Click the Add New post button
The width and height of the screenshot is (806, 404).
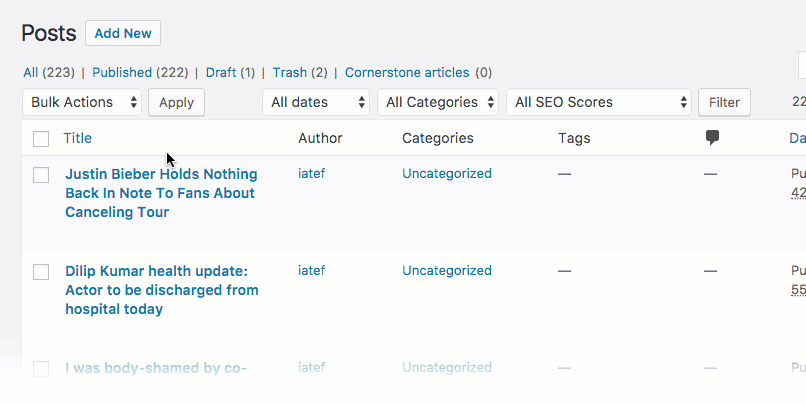[x=123, y=33]
